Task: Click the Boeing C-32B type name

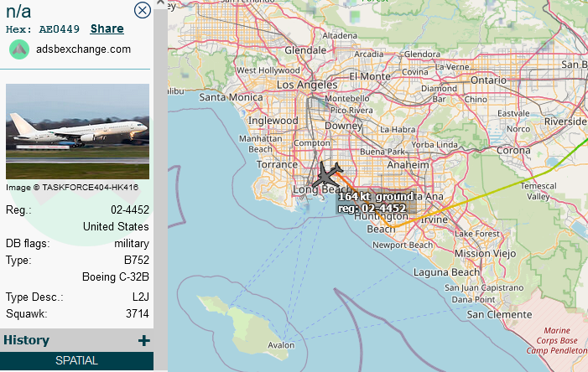Action: click(116, 276)
